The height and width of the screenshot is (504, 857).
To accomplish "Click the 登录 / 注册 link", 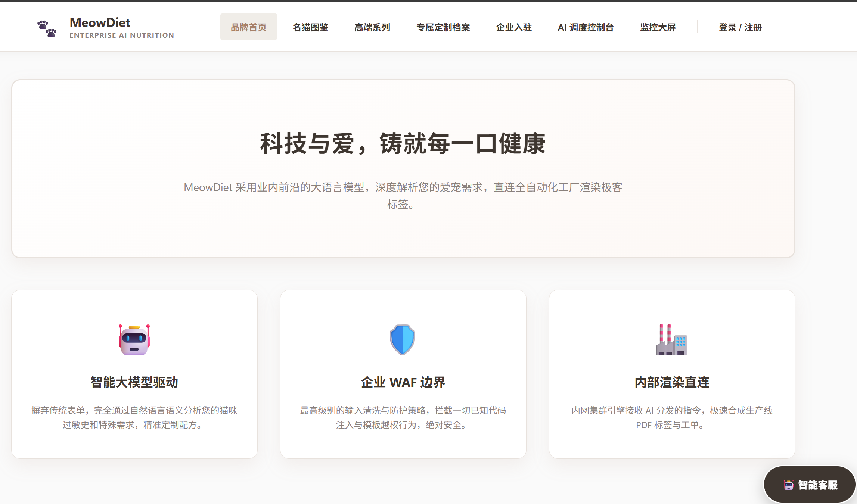I will click(x=740, y=27).
